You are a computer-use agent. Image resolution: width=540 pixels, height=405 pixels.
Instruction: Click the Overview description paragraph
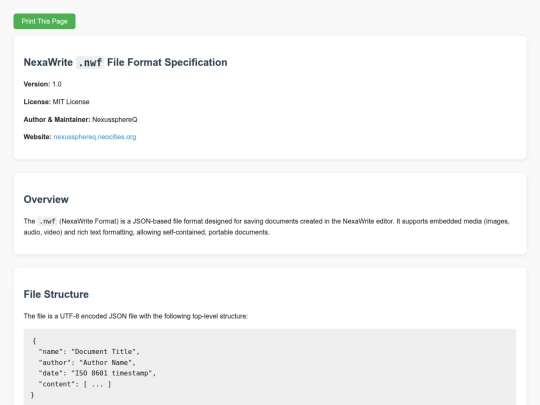pyautogui.click(x=267, y=227)
